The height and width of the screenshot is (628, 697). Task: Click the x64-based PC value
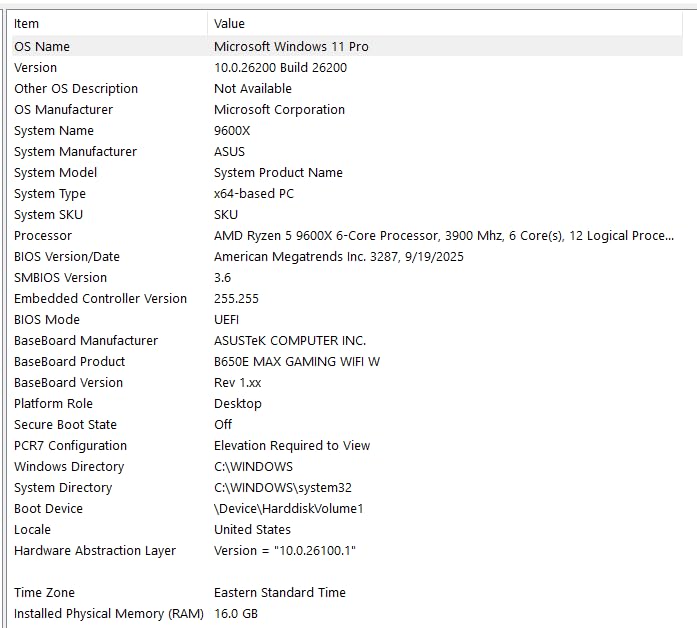[x=254, y=193]
